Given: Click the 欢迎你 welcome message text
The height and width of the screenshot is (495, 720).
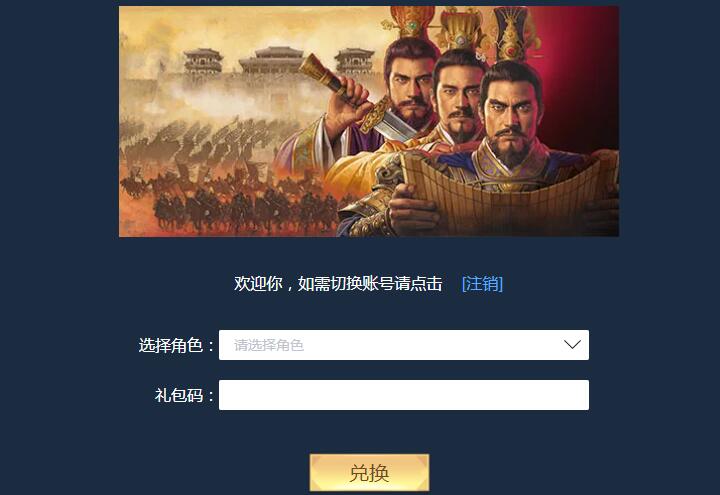Looking at the screenshot, I should coord(338,284).
